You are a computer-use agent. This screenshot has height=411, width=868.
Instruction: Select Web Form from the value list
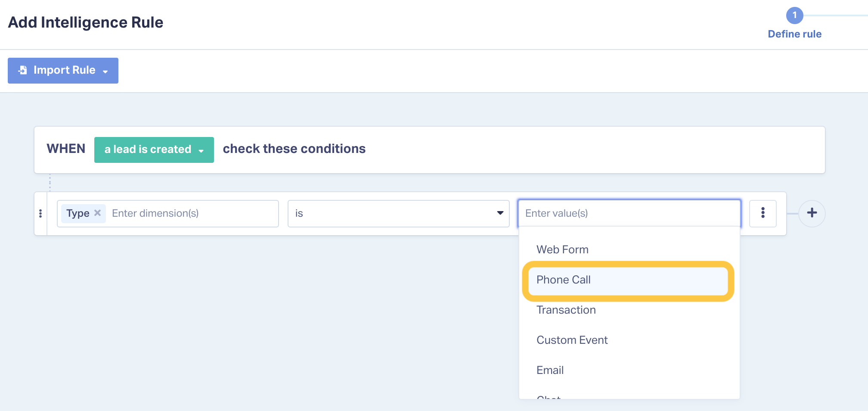[629, 249]
